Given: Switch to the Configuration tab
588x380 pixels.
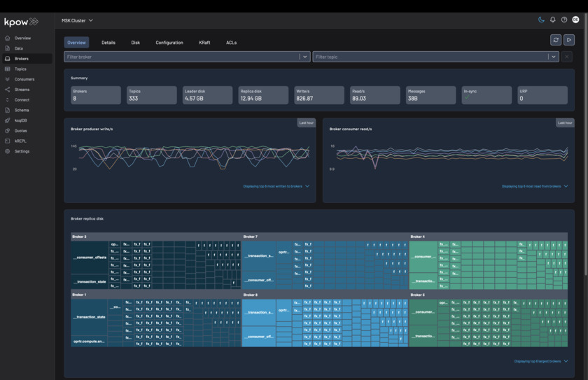Looking at the screenshot, I should 169,43.
